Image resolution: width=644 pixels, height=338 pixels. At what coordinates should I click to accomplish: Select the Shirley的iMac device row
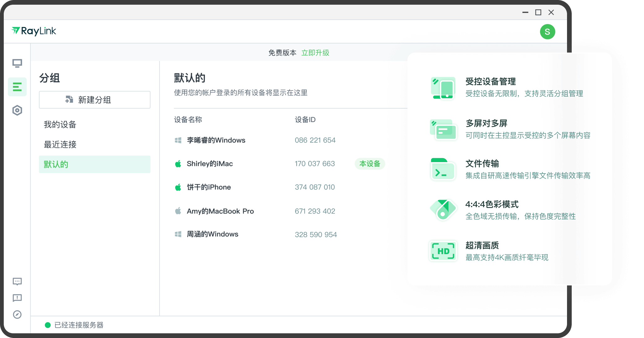pyautogui.click(x=210, y=164)
